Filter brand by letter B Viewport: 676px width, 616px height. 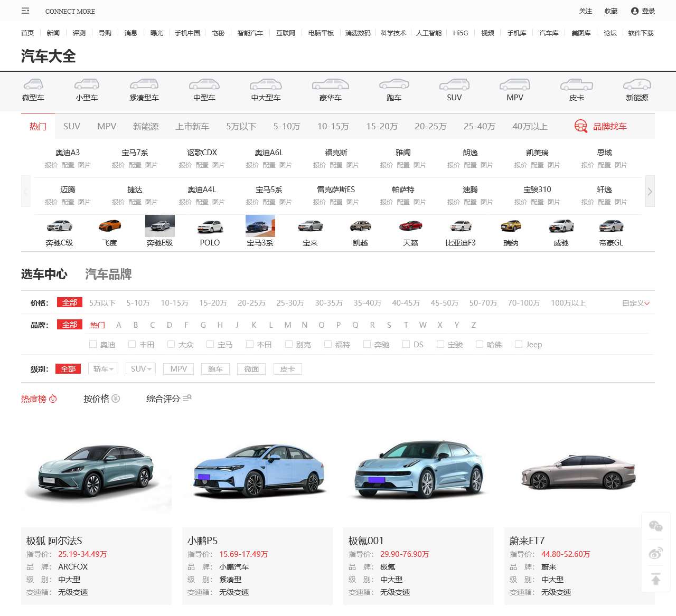(136, 325)
